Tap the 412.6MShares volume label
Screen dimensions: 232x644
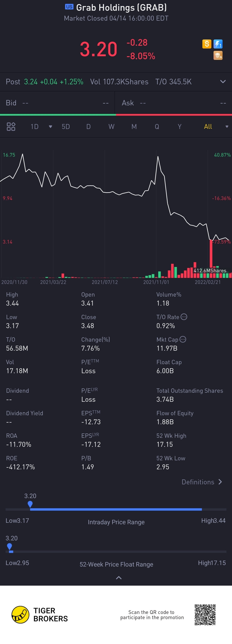(x=210, y=271)
